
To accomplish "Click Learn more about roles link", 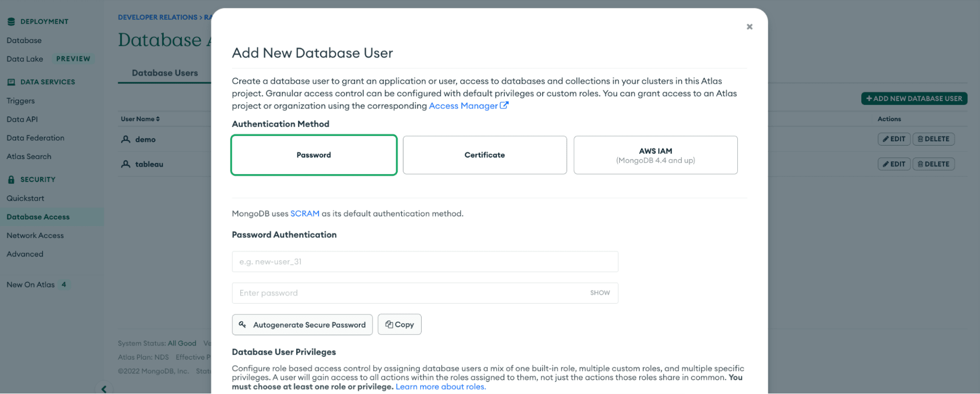I will (440, 387).
